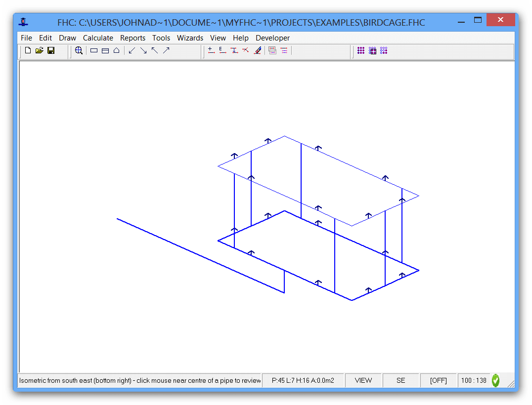Image resolution: width=532 pixels, height=405 pixels.
Task: Open the Draw menu
Action: point(67,38)
